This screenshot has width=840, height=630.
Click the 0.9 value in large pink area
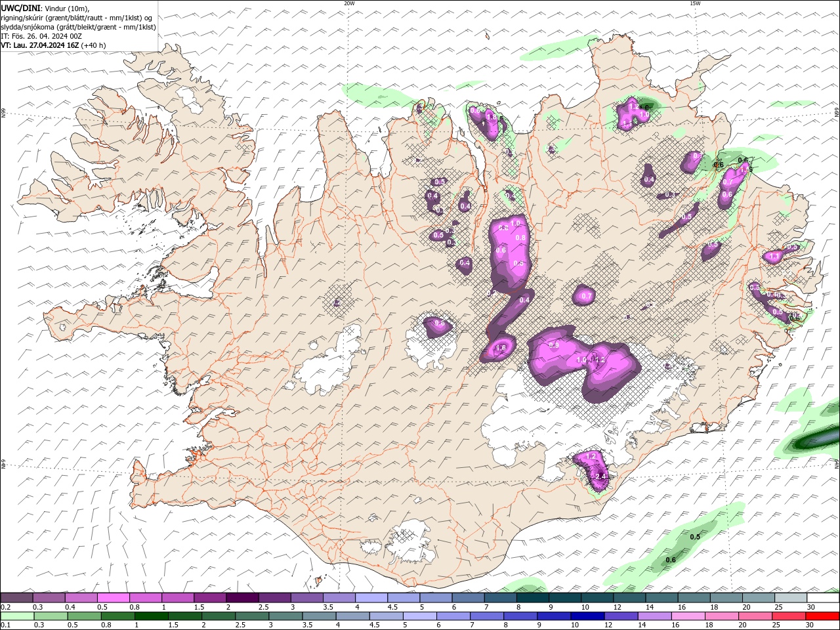tap(554, 345)
